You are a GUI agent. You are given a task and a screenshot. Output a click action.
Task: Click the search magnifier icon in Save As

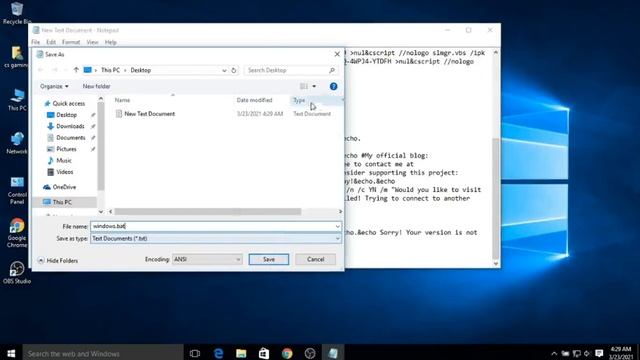[x=332, y=70]
